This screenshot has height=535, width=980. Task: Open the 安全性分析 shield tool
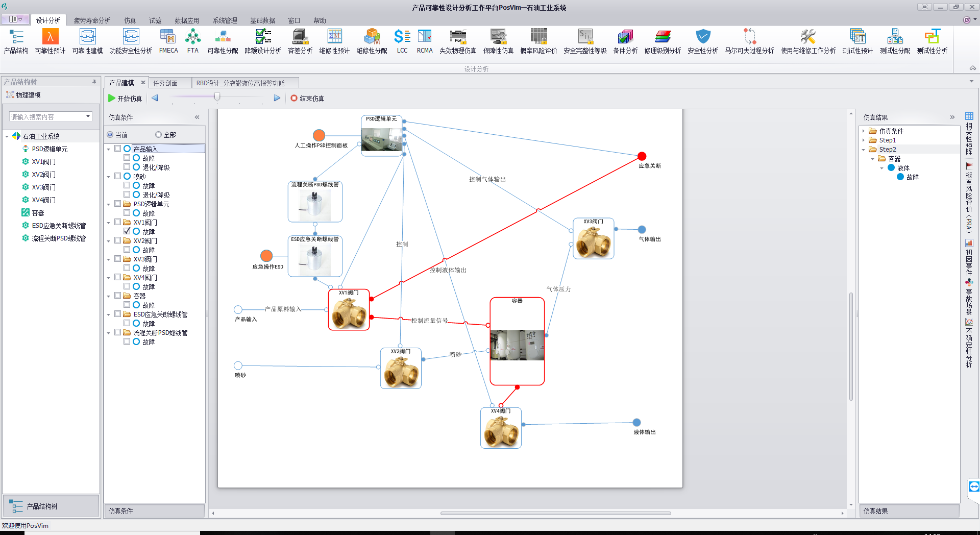tap(703, 41)
